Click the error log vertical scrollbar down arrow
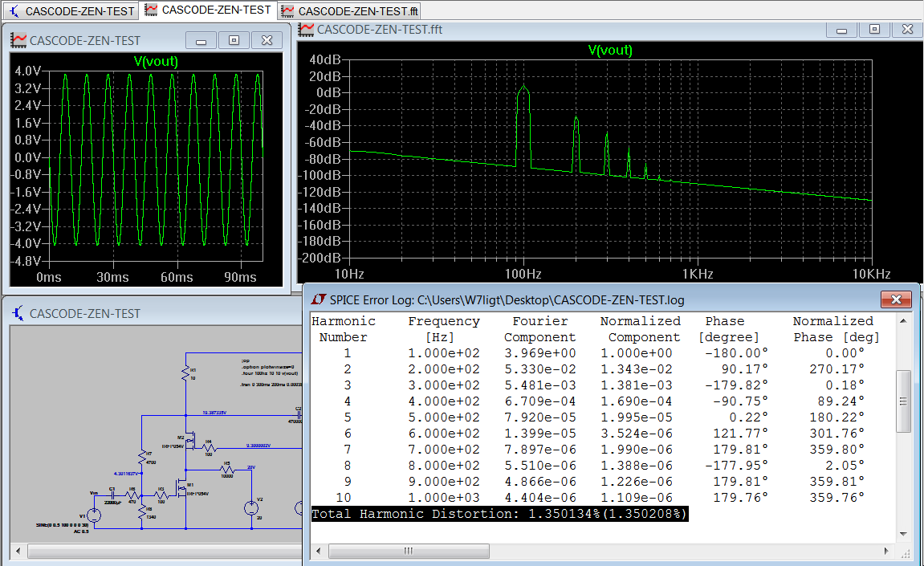 point(903,534)
